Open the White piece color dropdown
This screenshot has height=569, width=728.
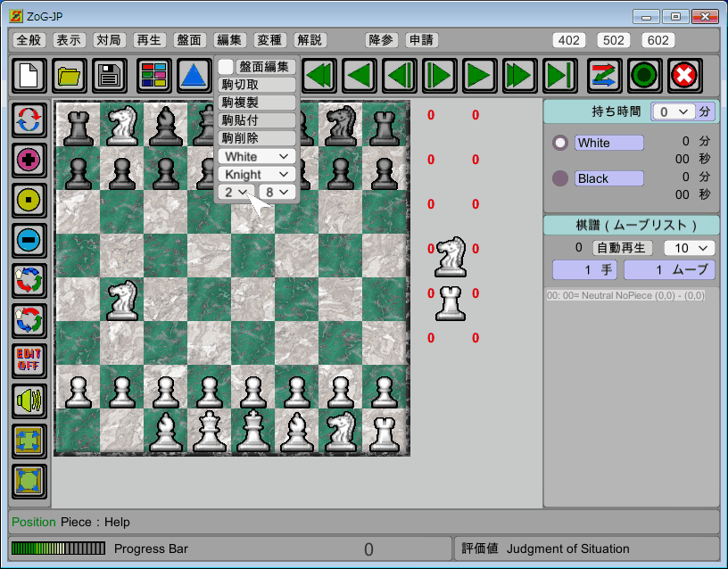click(256, 156)
